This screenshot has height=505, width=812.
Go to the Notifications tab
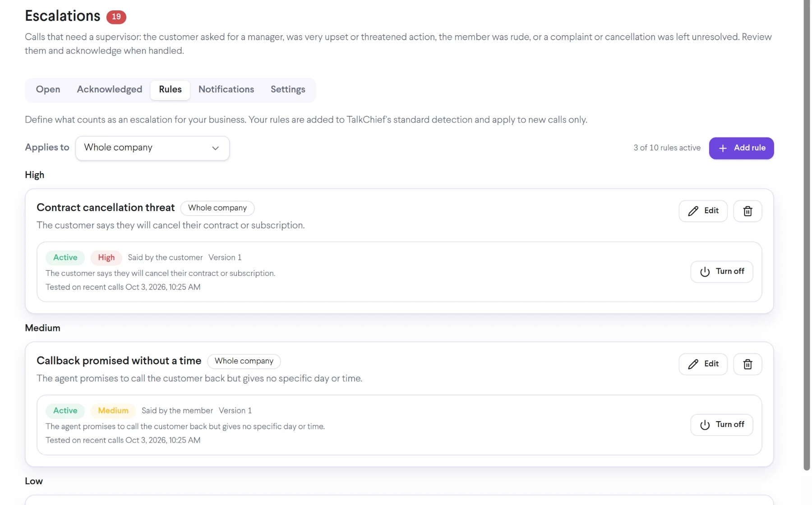pos(226,90)
